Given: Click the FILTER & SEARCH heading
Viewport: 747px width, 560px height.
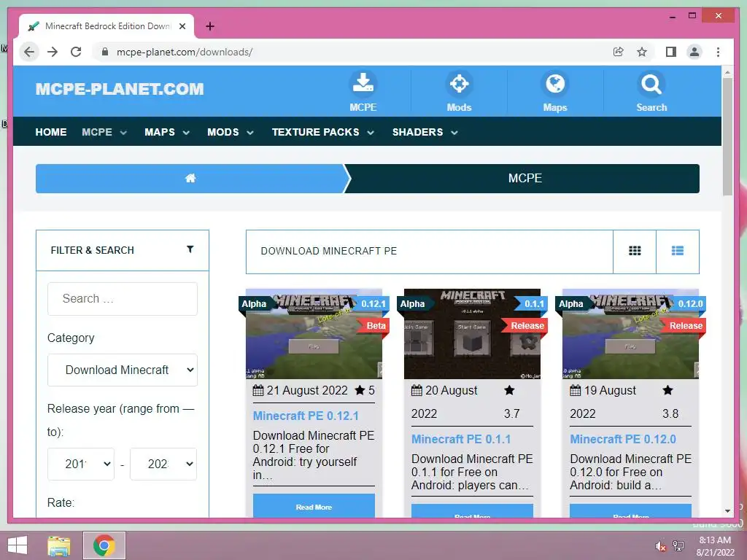Looking at the screenshot, I should pyautogui.click(x=93, y=251).
